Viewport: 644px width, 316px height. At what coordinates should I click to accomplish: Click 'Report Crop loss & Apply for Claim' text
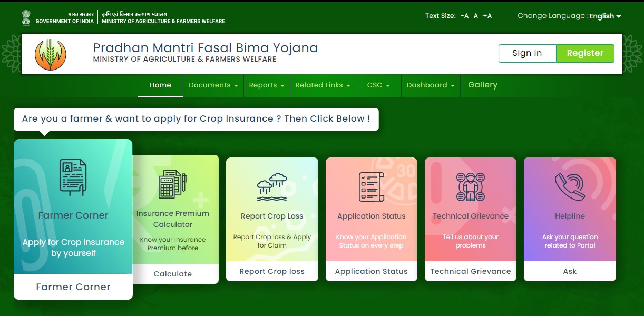point(272,241)
